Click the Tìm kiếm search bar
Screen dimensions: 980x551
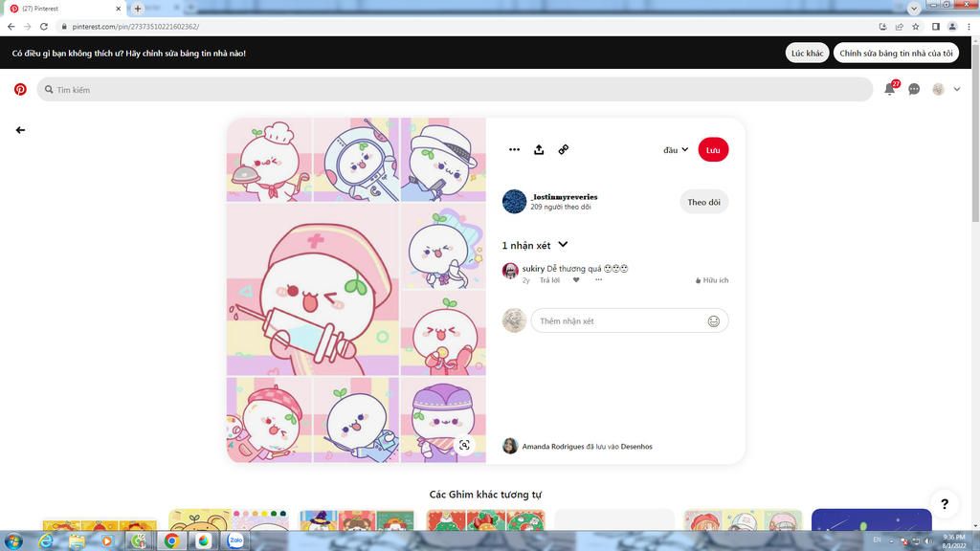pyautogui.click(x=455, y=89)
